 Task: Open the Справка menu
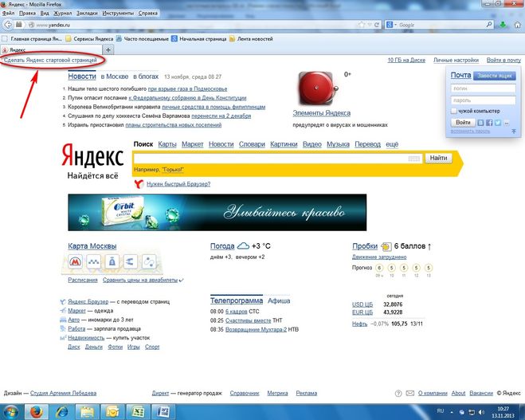pyautogui.click(x=147, y=13)
